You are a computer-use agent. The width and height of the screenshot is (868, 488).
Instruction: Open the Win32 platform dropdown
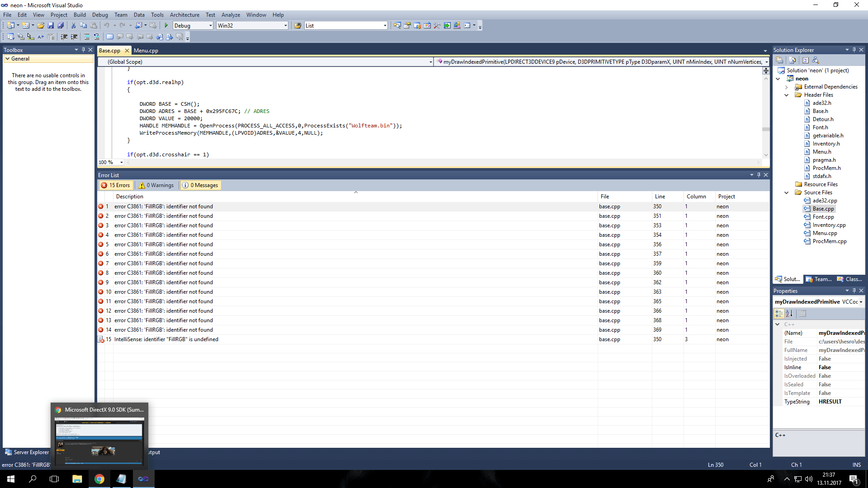[x=285, y=26]
